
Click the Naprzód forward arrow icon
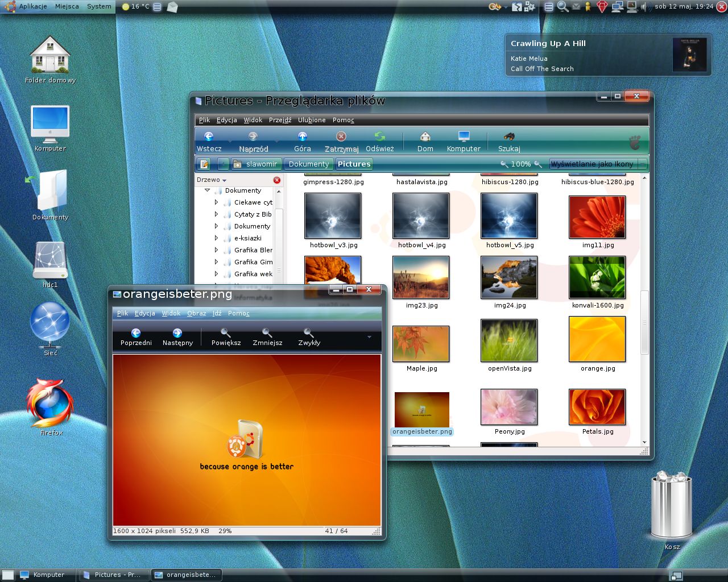253,136
